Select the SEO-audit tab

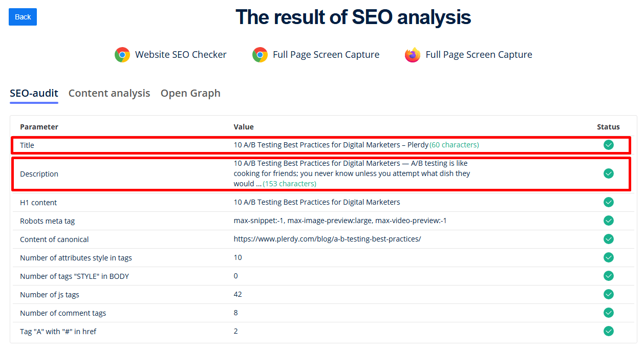[x=34, y=93]
